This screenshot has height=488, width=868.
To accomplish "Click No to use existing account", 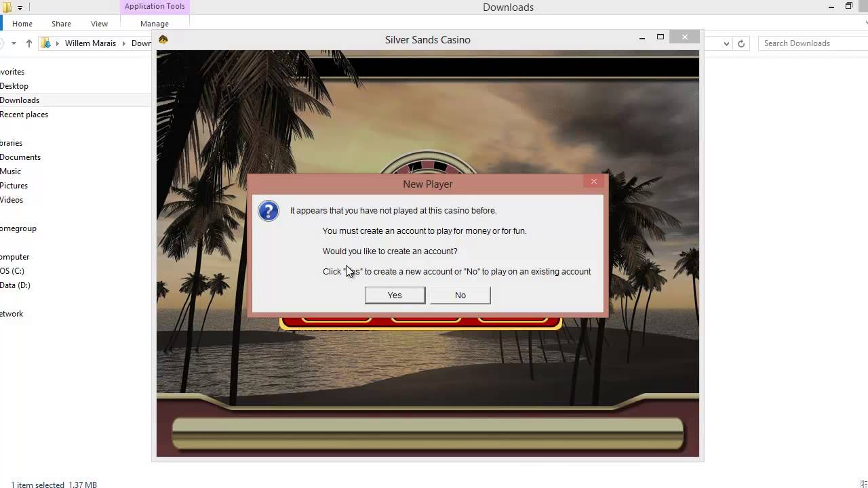I will (460, 295).
